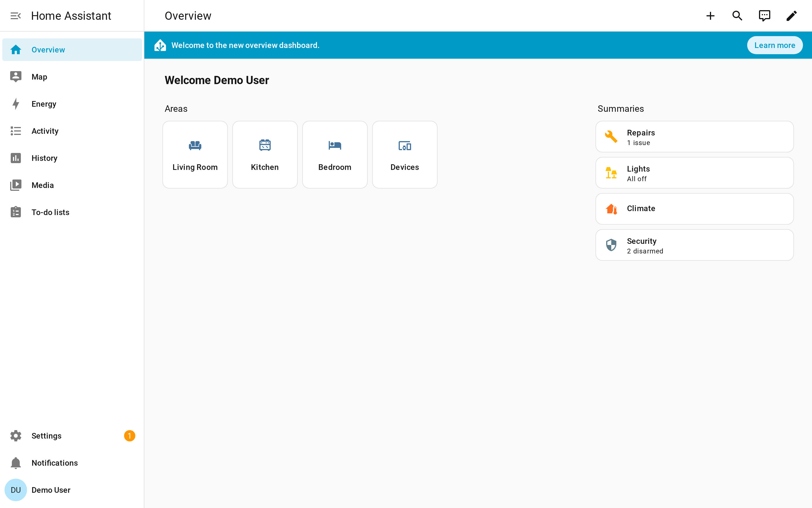
Task: Open search with the magnifier icon
Action: coord(737,16)
